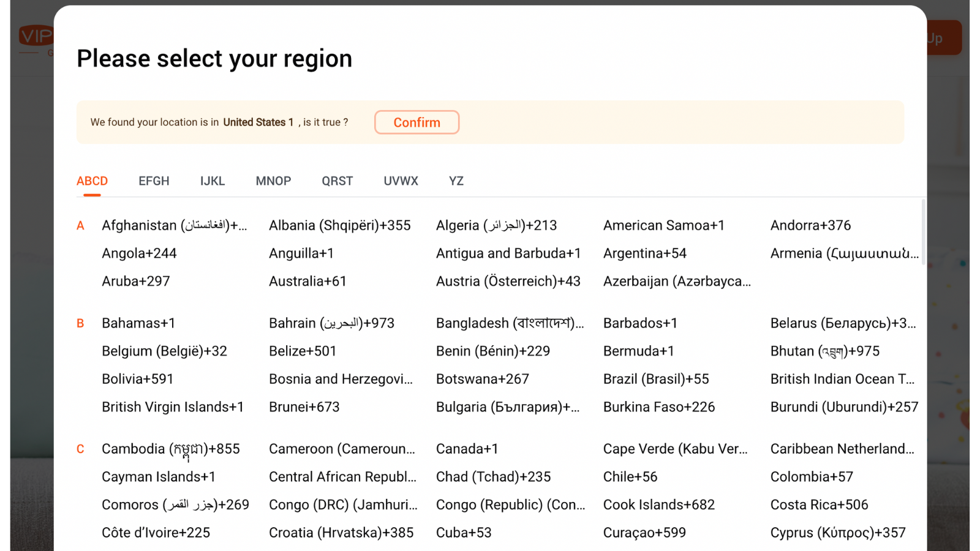Choose Colombia +57
This screenshot has height=551, width=980.
pyautogui.click(x=812, y=478)
